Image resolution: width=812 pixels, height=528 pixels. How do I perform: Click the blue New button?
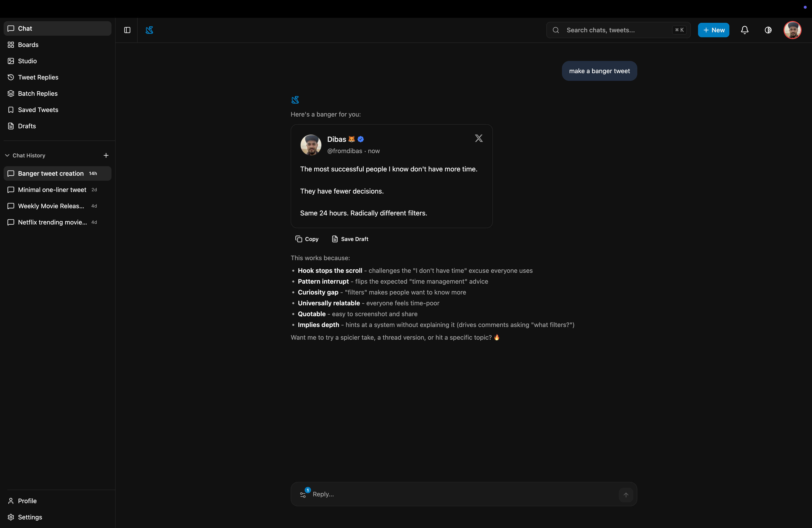pos(713,30)
